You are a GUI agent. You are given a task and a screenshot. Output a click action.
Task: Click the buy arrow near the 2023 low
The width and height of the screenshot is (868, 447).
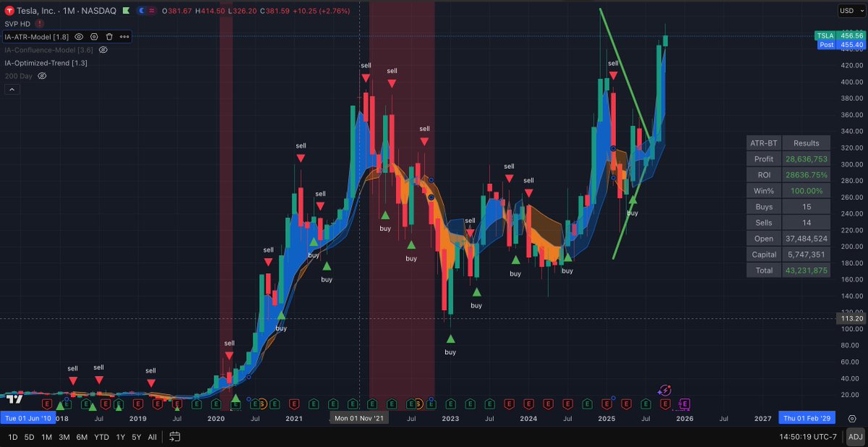(450, 338)
